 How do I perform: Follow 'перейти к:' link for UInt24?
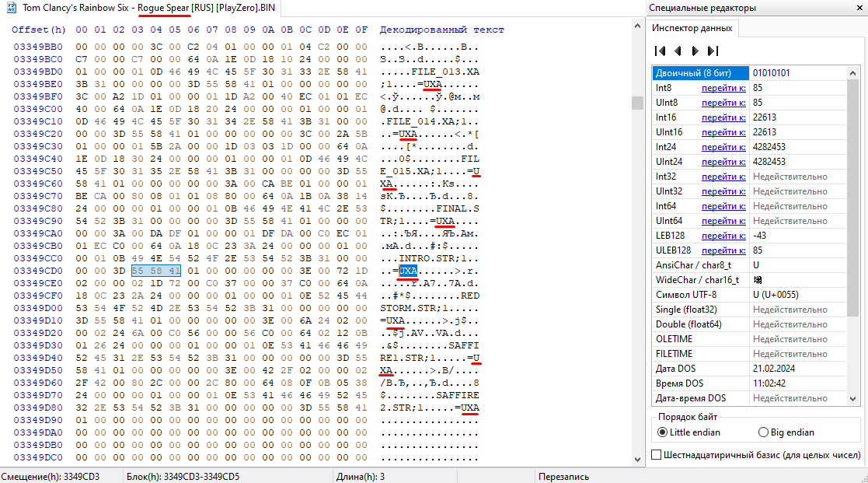click(723, 162)
